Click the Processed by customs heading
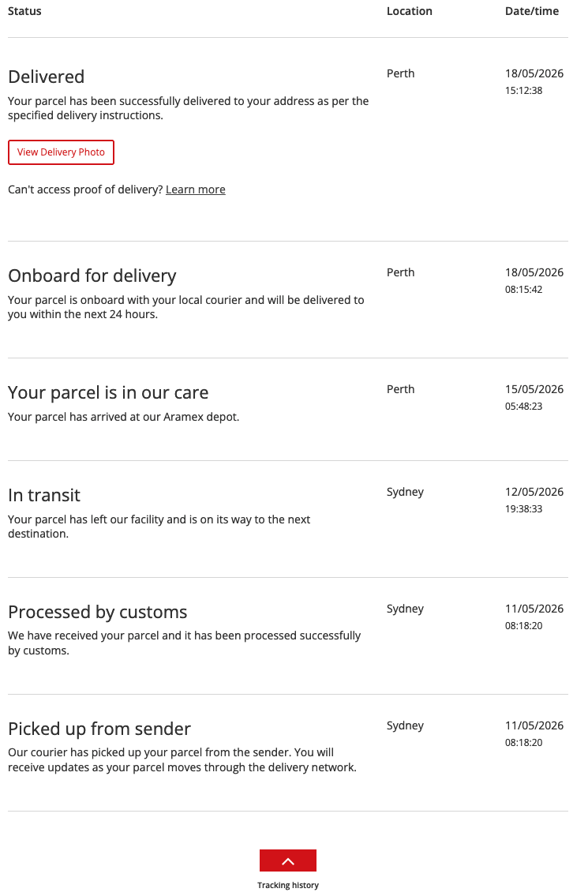The width and height of the screenshot is (588, 896). [x=98, y=612]
